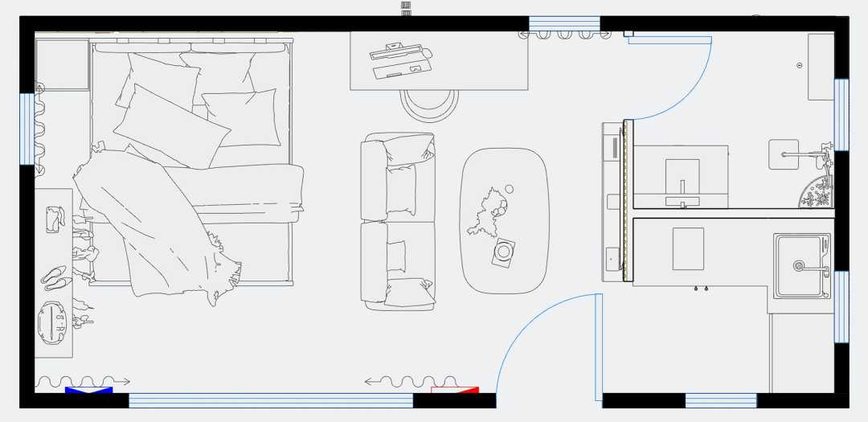
Task: Select the potted plant in the bathroom corner
Action: 817,193
